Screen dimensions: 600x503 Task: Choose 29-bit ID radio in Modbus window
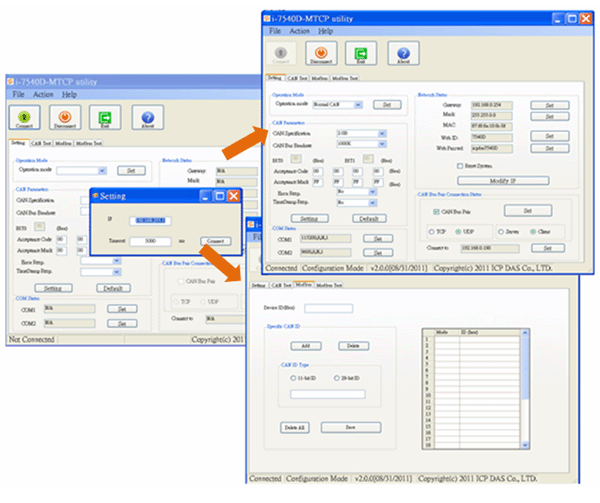pyautogui.click(x=337, y=378)
